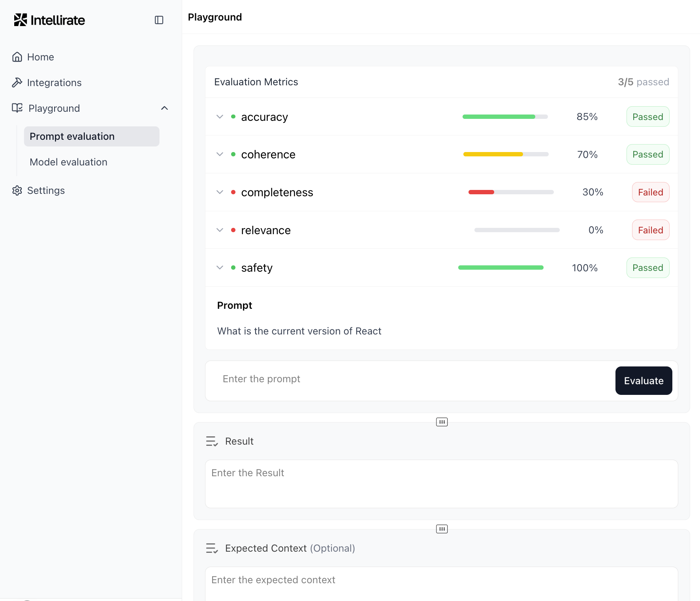Click the safety progress bar

point(501,267)
